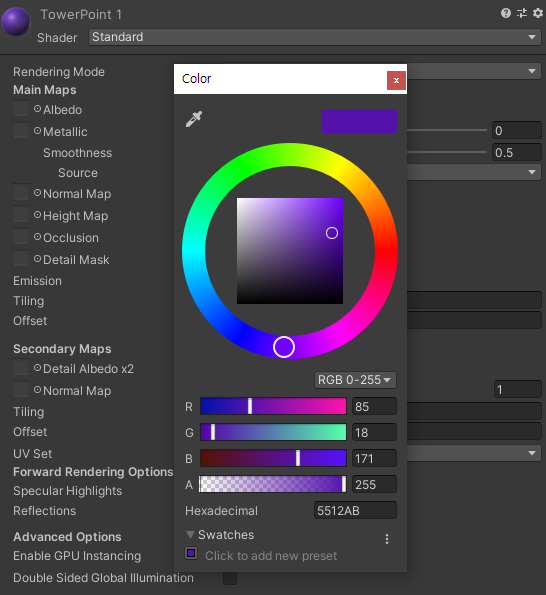Click the Smoothness value field showing 0.5

point(517,153)
